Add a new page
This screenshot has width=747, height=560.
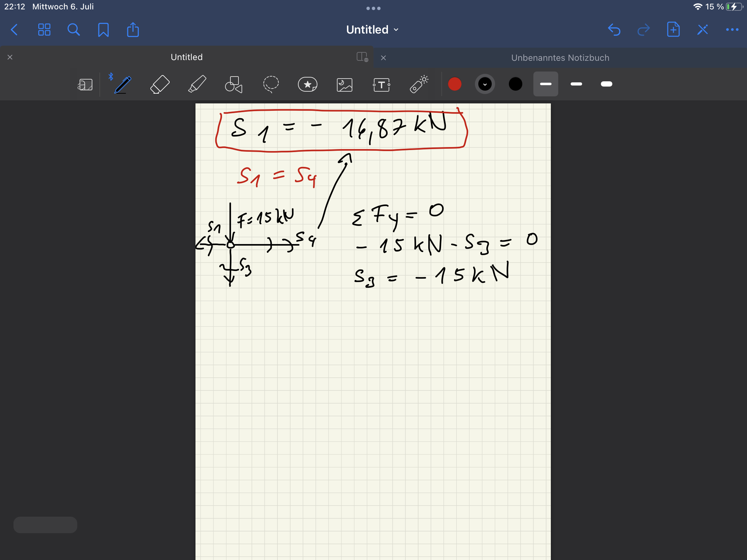pyautogui.click(x=673, y=29)
